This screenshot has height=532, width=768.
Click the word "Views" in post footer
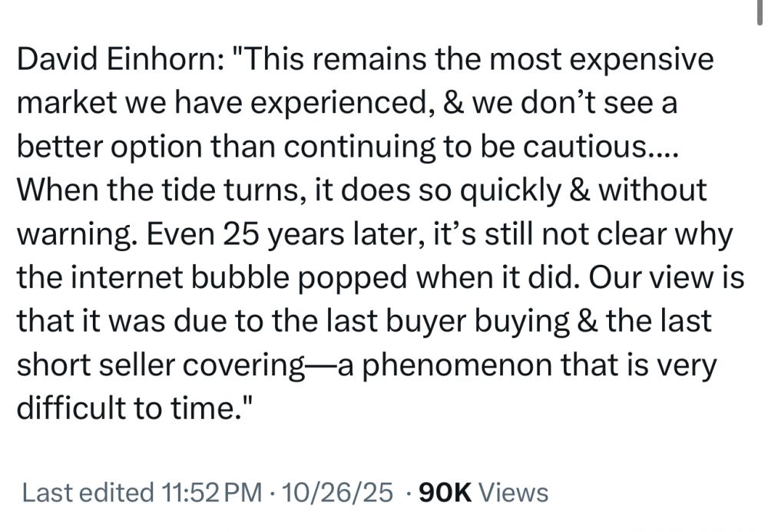coord(514,492)
